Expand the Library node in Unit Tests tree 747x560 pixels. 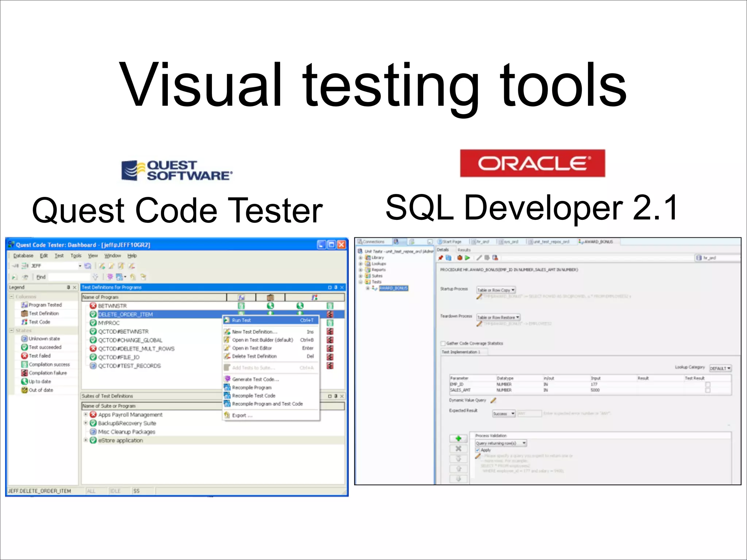point(360,258)
